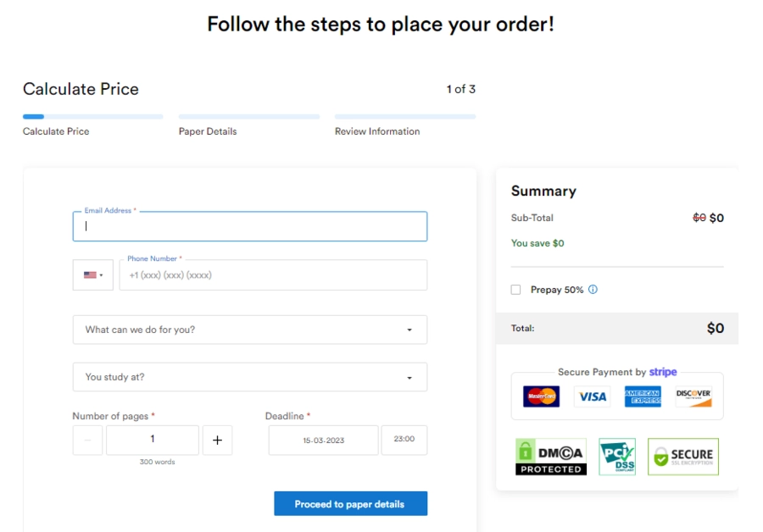This screenshot has height=532, width=763.
Task: Click the PCI DSS compliance badge
Action: point(617,457)
